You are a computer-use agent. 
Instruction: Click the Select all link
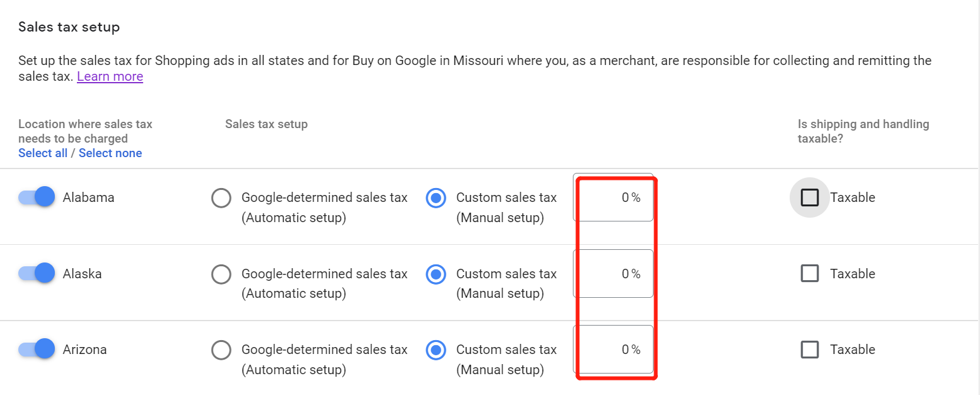(43, 153)
